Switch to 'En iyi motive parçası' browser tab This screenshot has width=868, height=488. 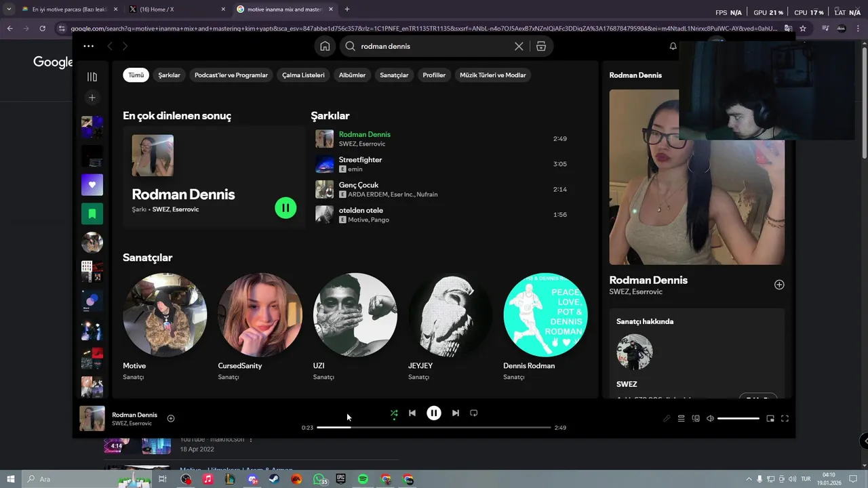coord(68,9)
